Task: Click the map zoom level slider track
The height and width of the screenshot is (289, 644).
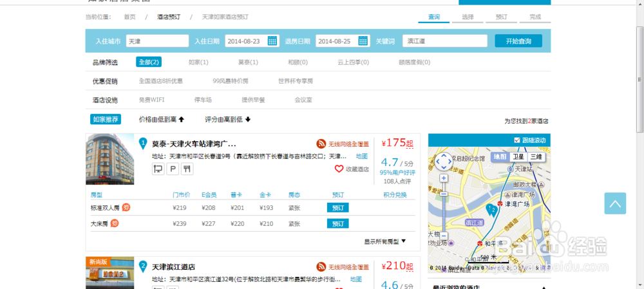Action: 444,207
